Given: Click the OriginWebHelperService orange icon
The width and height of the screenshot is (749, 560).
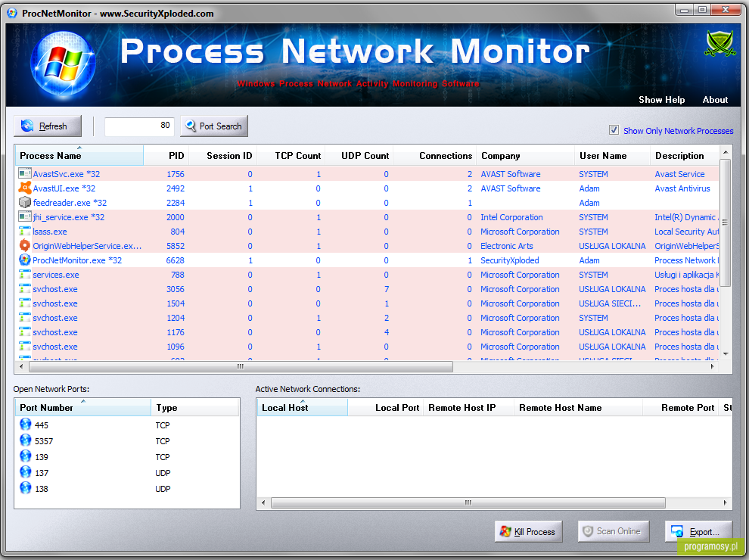Looking at the screenshot, I should tap(25, 246).
